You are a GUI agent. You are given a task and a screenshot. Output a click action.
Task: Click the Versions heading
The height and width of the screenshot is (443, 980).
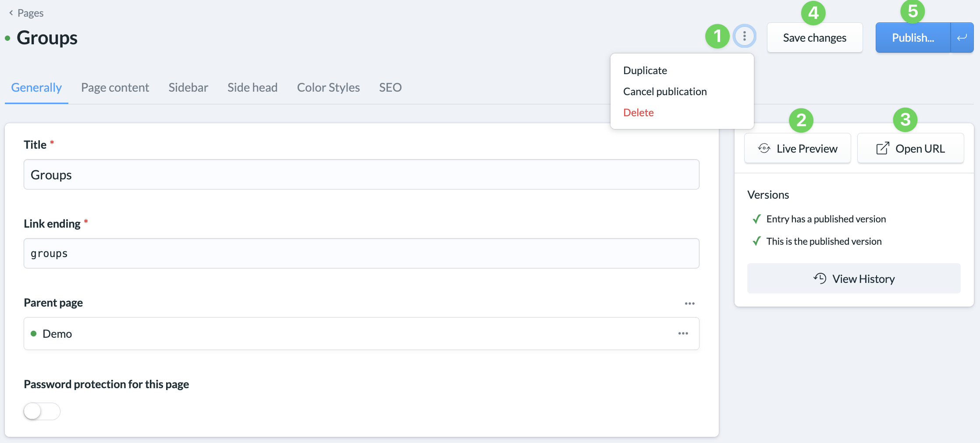point(768,195)
